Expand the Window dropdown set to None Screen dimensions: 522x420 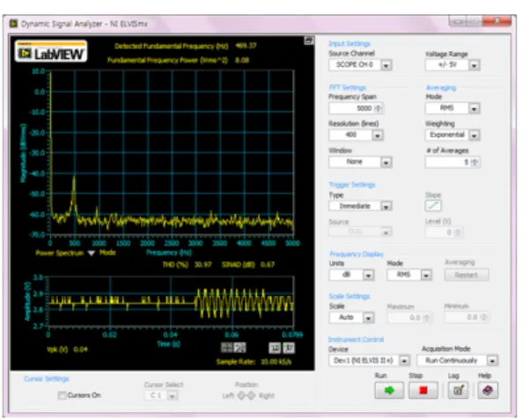click(x=360, y=162)
